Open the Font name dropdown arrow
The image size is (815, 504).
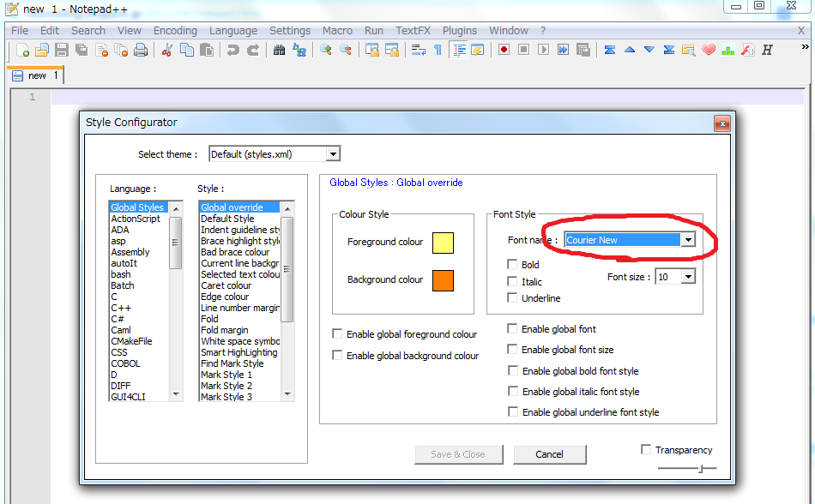tap(688, 240)
